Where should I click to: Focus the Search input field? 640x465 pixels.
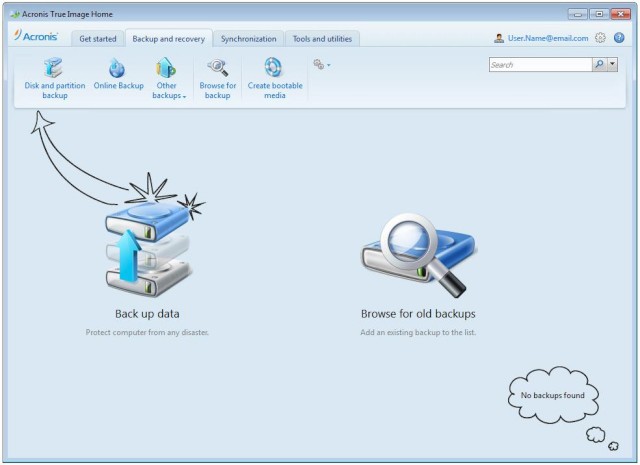point(540,65)
